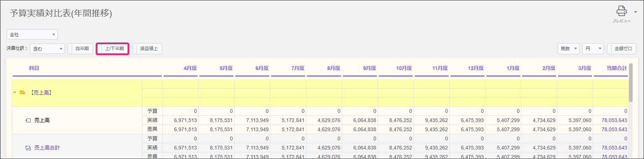Click the 4月度 column header
Image resolution: width=644 pixels, height=159 pixels.
click(x=190, y=68)
